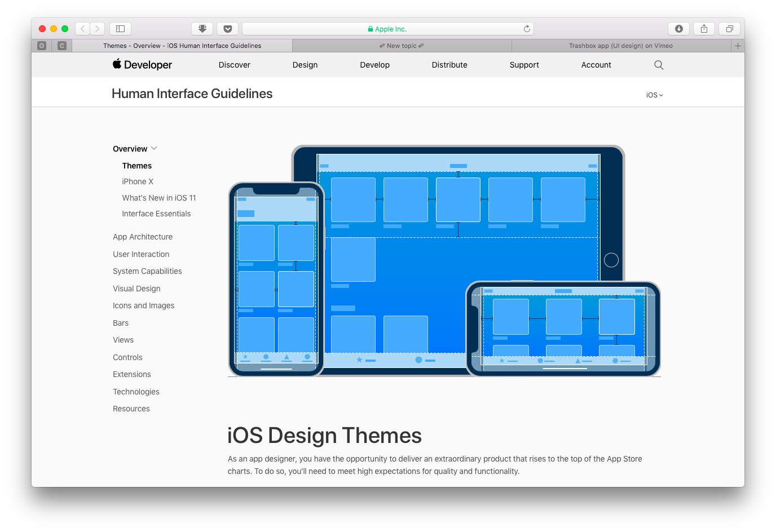
Task: Expand Extensions in the sidebar
Action: (x=132, y=374)
